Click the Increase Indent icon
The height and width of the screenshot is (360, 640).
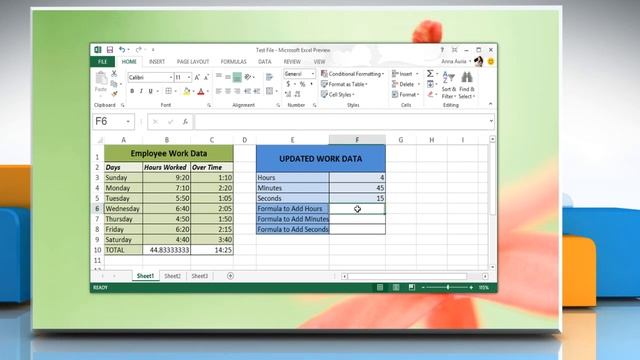click(x=257, y=91)
